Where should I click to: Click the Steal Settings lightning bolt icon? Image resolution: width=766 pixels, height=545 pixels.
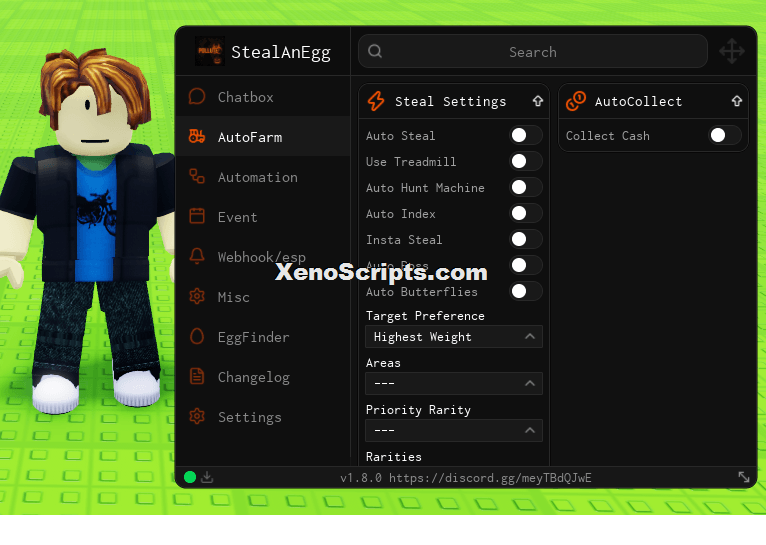376,101
